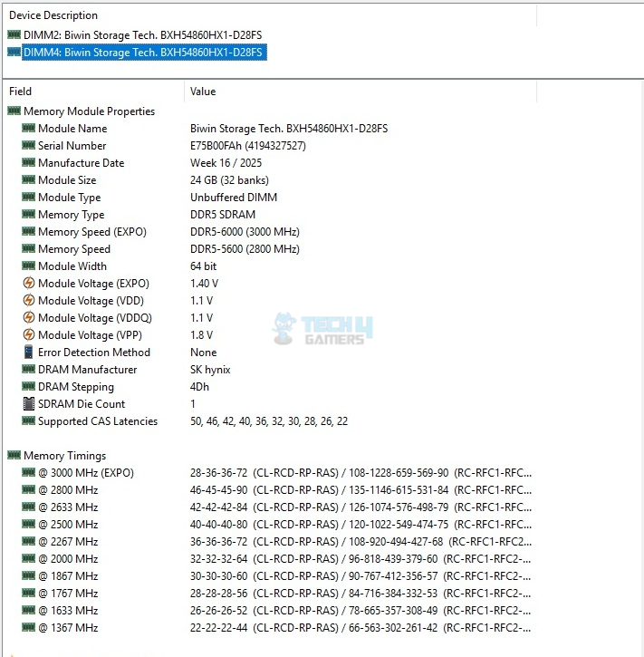This screenshot has height=657, width=644.
Task: Select DIMM4 Biwin Storage Tech device entry
Action: (144, 53)
